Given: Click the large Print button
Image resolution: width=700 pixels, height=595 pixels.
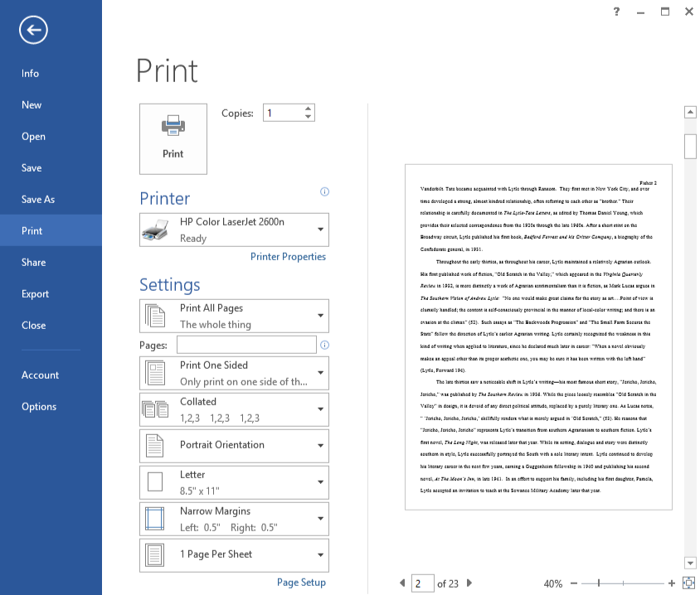Looking at the screenshot, I should pyautogui.click(x=173, y=138).
